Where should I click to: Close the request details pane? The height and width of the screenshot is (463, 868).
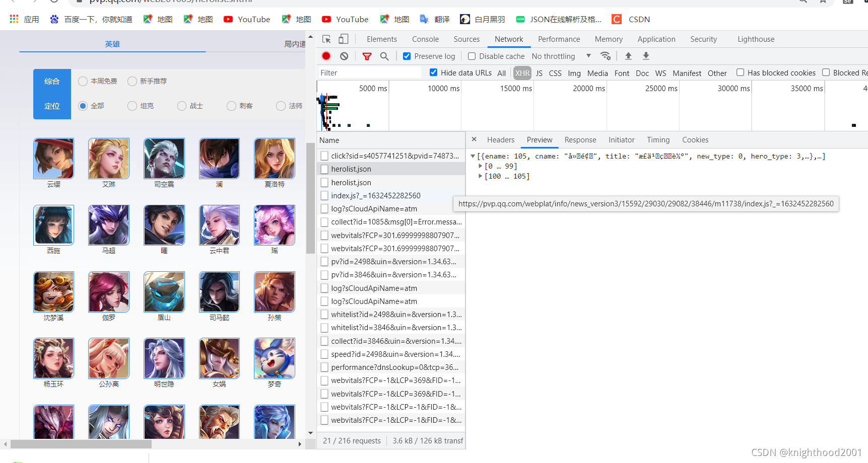tap(474, 139)
